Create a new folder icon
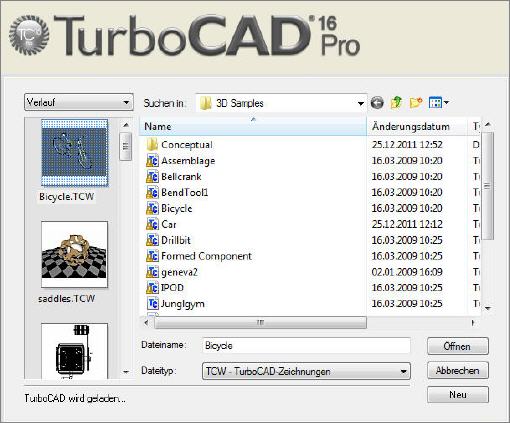Screen dimensions: 510x423 (416, 103)
